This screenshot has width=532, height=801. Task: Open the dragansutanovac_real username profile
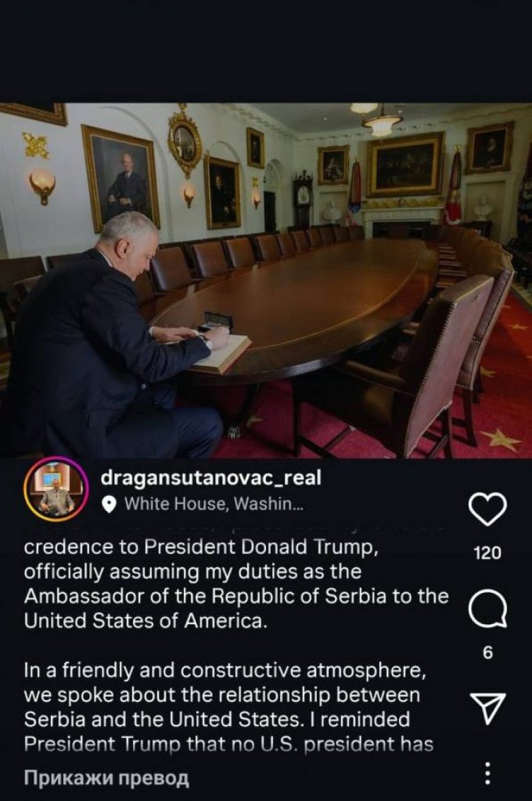pyautogui.click(x=211, y=478)
